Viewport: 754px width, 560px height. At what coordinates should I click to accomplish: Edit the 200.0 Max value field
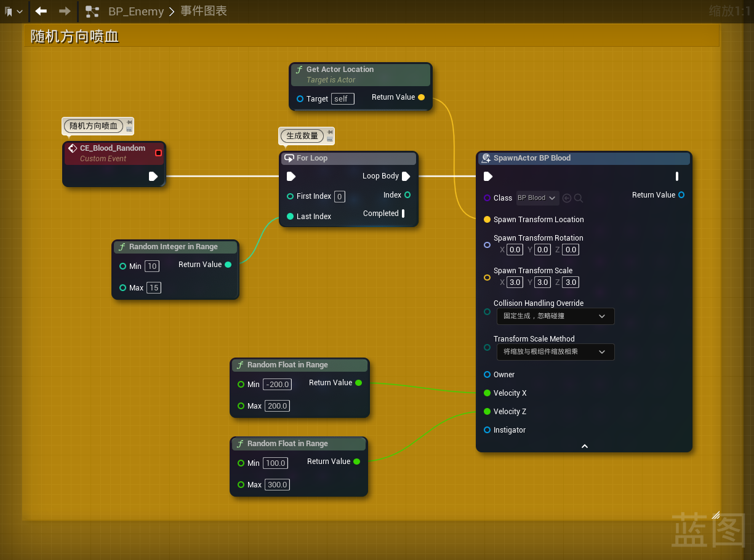pyautogui.click(x=278, y=406)
